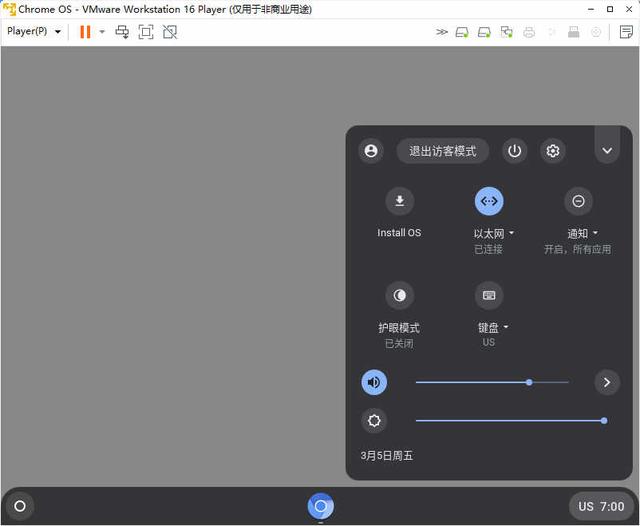Click the printer device icon
640x526 pixels.
point(529,32)
